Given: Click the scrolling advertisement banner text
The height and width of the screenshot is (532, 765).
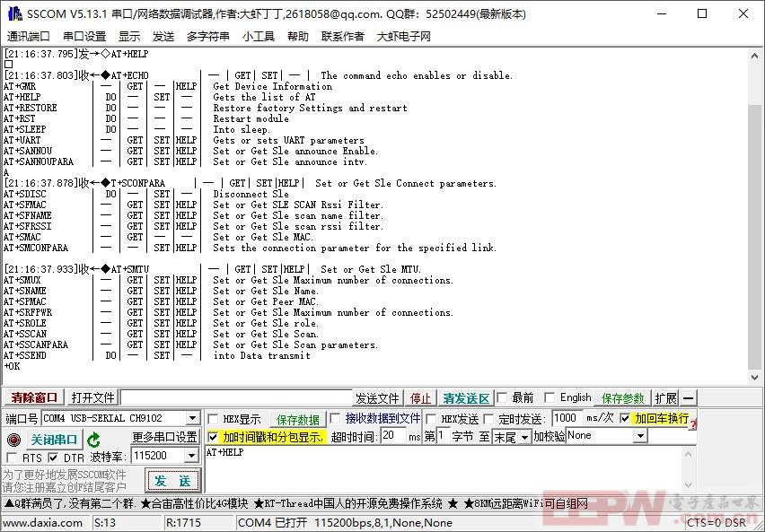Looking at the screenshot, I should coord(296,503).
